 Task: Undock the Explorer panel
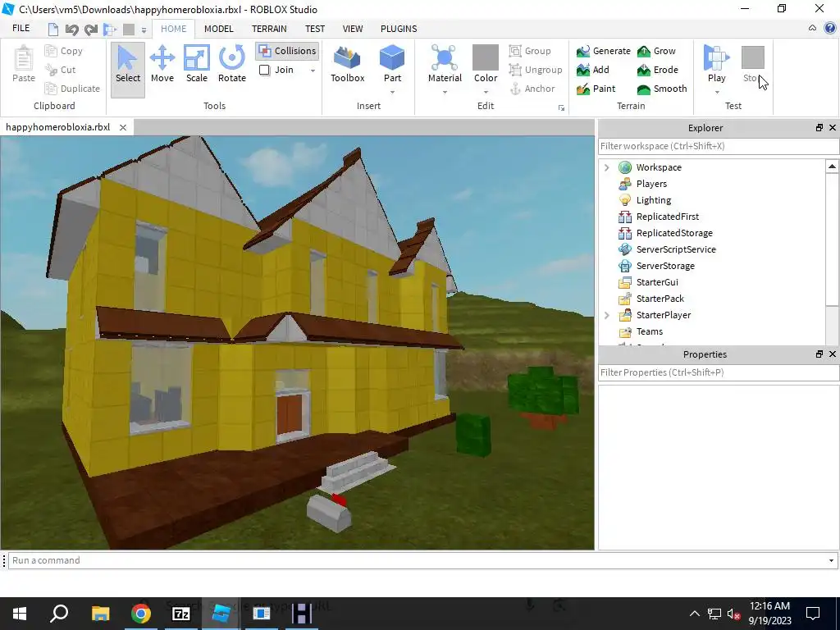[x=819, y=127]
